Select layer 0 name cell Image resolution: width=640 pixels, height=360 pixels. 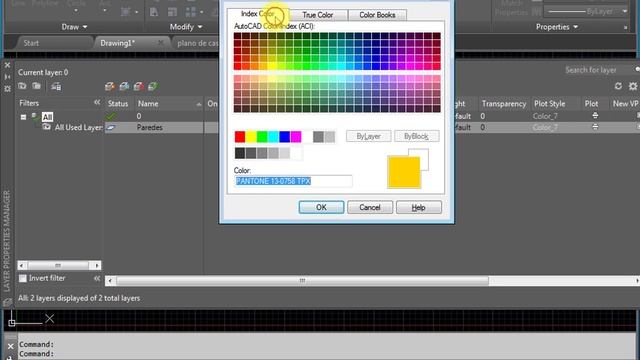(x=139, y=116)
